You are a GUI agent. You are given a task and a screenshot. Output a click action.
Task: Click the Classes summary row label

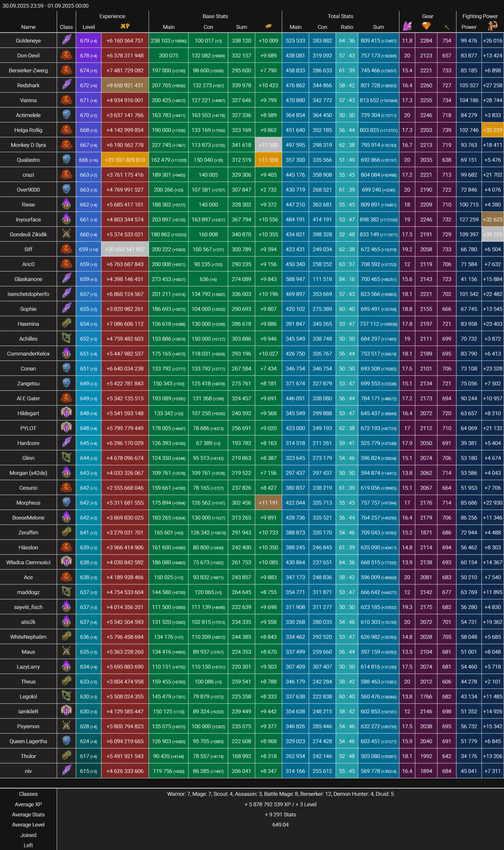[x=28, y=794]
